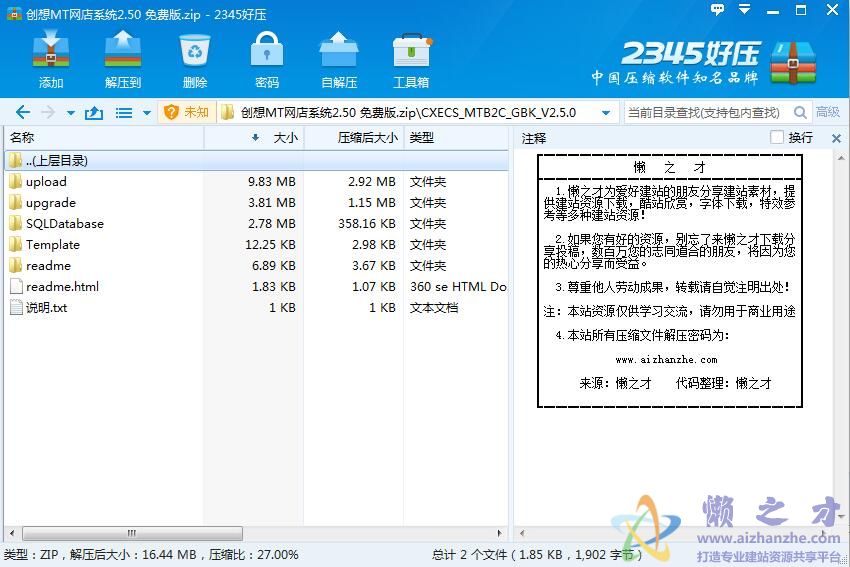This screenshot has width=850, height=567.
Task: Click the 删除 (Delete) recycle bin icon
Action: click(x=195, y=50)
